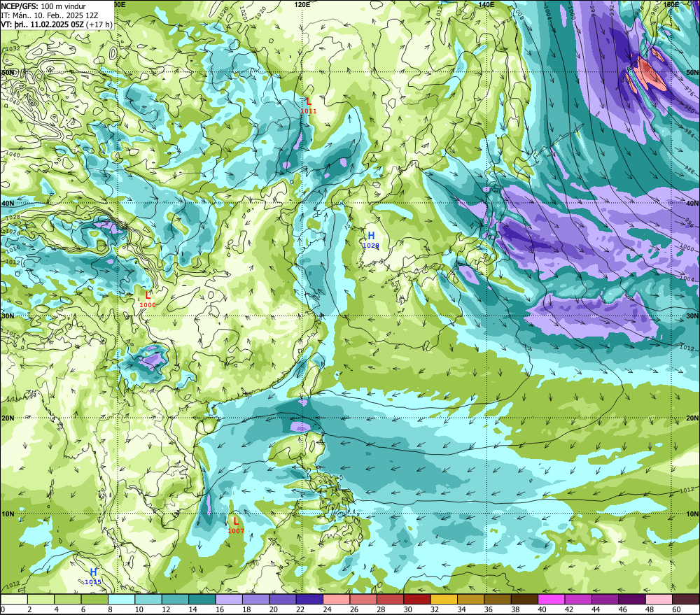Image resolution: width=700 pixels, height=615 pixels.
Task: Click the pale pink swatch for 48–60
Action: (659, 600)
